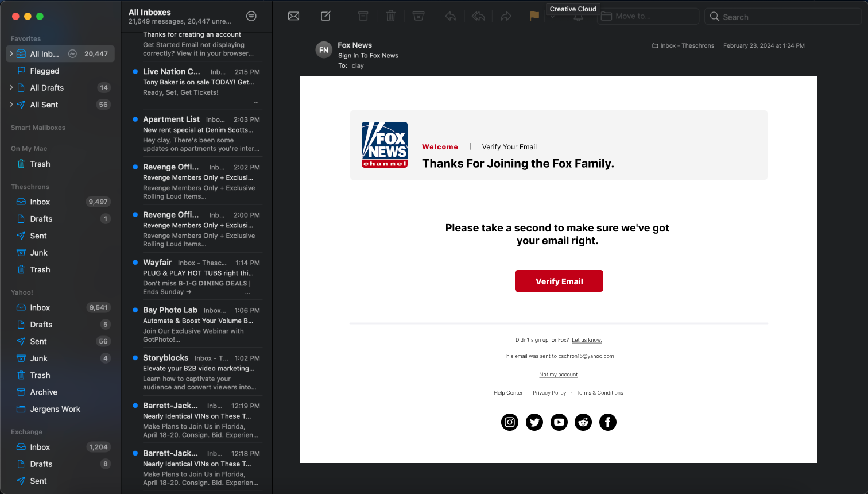868x494 pixels.
Task: Reply all using the double-arrow icon
Action: click(478, 16)
